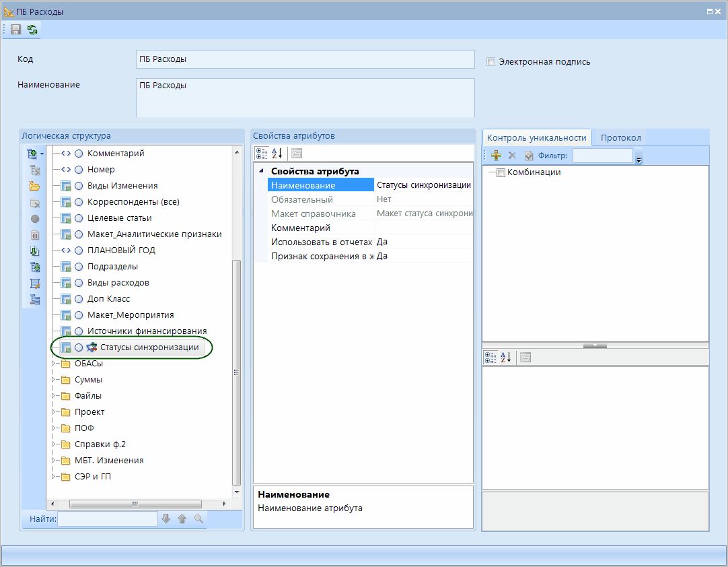Open the Контроль уникальности tab
This screenshot has height=567, width=728.
tap(536, 137)
